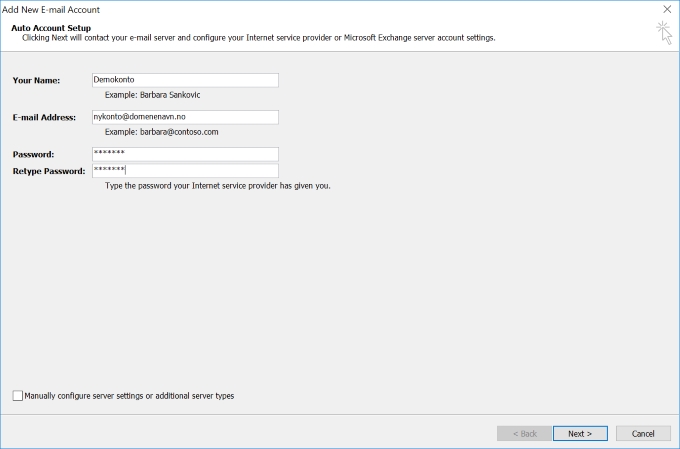Click the 'Example: Barbara Sankovic' hint text
This screenshot has width=680, height=449.
[x=153, y=95]
